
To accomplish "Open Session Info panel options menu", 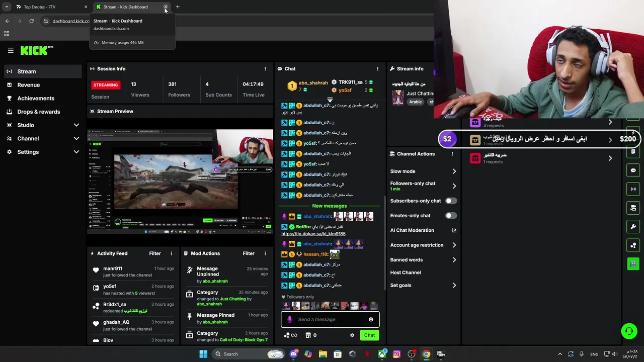I will [265, 69].
